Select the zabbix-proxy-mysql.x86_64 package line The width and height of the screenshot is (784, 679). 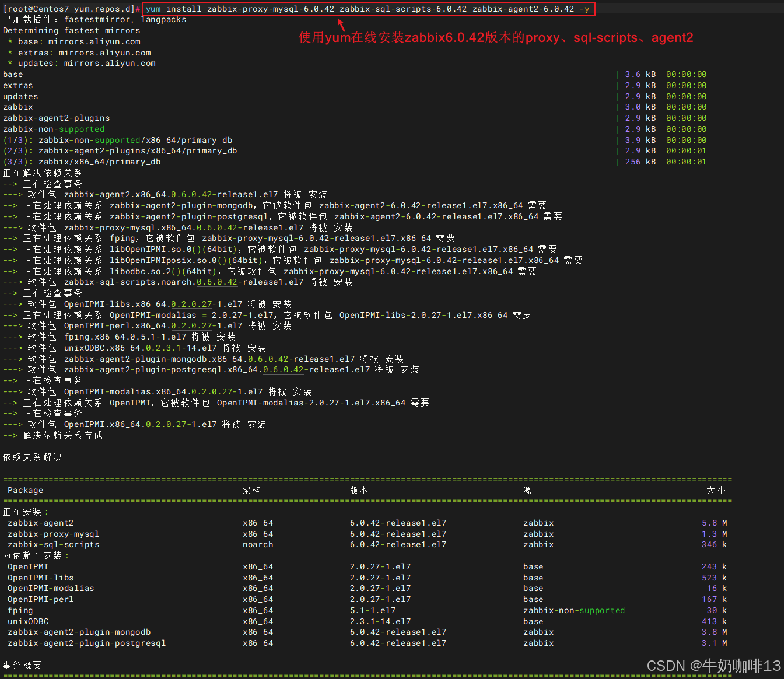[x=178, y=228]
